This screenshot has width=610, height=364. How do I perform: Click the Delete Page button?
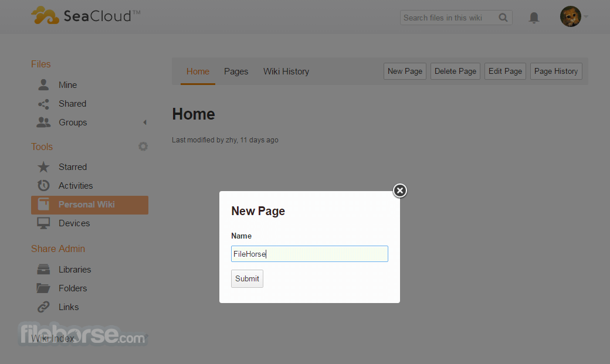pos(455,71)
